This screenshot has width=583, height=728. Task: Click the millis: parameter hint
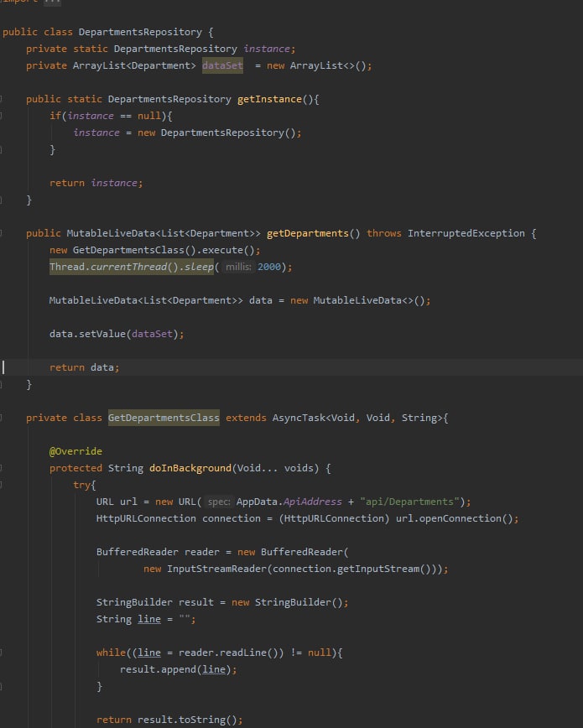tap(238, 267)
